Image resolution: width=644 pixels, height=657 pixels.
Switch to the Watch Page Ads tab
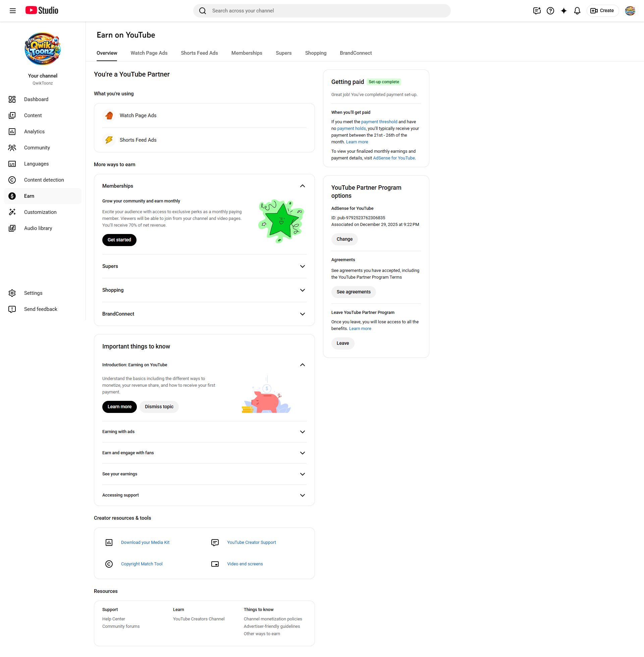[x=149, y=53]
